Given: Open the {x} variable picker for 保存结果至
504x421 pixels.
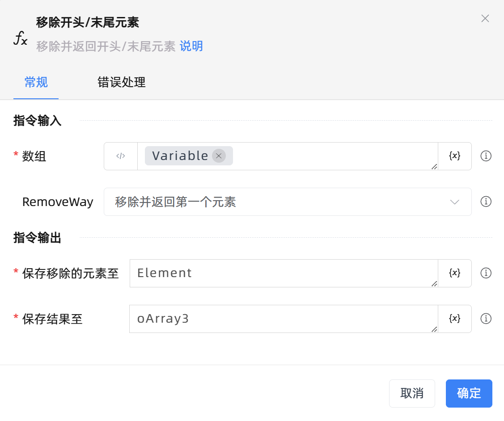Looking at the screenshot, I should pos(454,319).
